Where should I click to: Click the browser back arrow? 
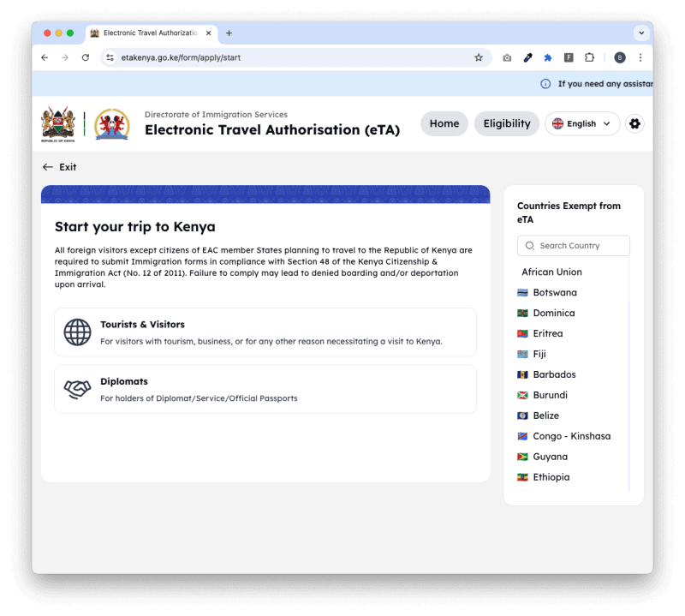(45, 57)
